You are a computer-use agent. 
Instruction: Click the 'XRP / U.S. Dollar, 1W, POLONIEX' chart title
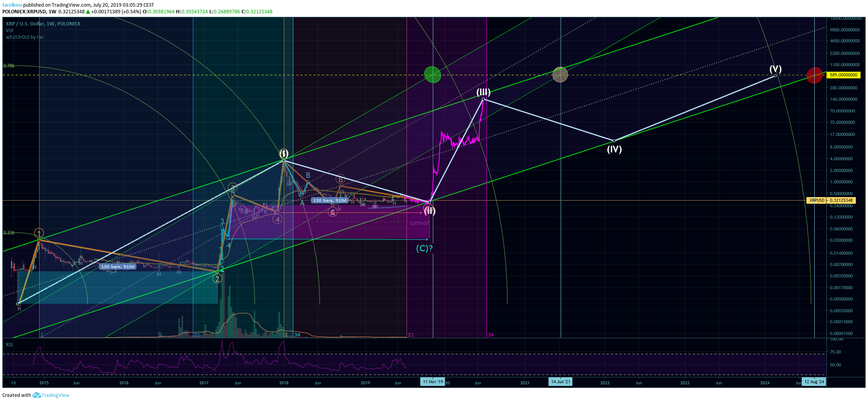[x=43, y=24]
